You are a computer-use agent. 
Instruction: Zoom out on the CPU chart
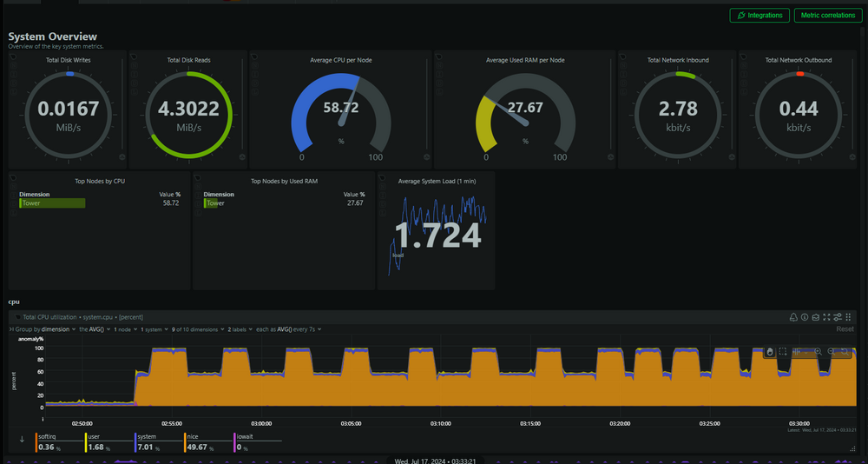tap(831, 351)
